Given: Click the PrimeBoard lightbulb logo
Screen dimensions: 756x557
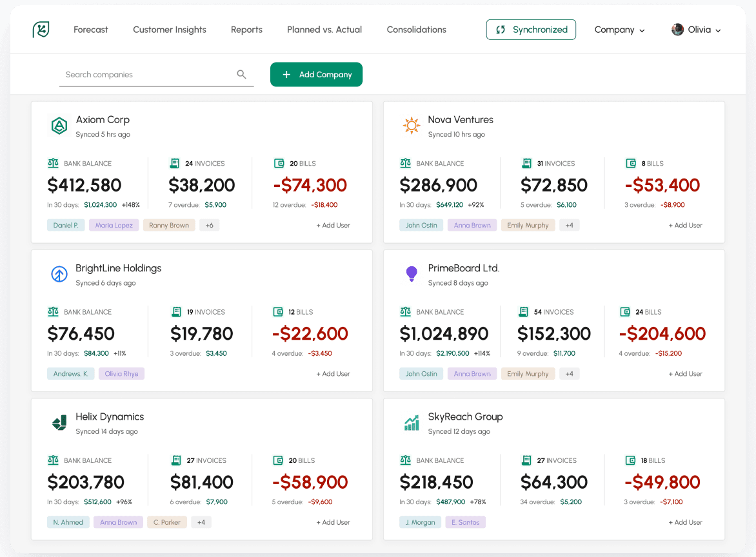Looking at the screenshot, I should pos(411,274).
